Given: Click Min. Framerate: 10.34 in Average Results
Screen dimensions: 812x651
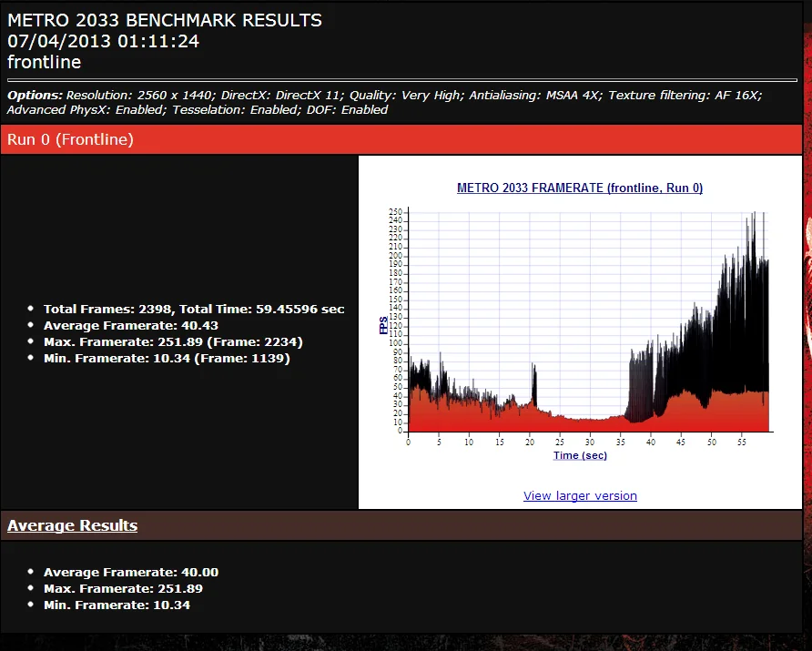Looking at the screenshot, I should pos(117,605).
